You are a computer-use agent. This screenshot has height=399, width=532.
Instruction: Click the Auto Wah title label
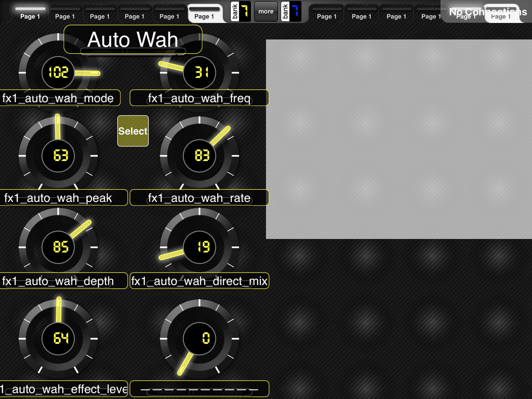133,39
